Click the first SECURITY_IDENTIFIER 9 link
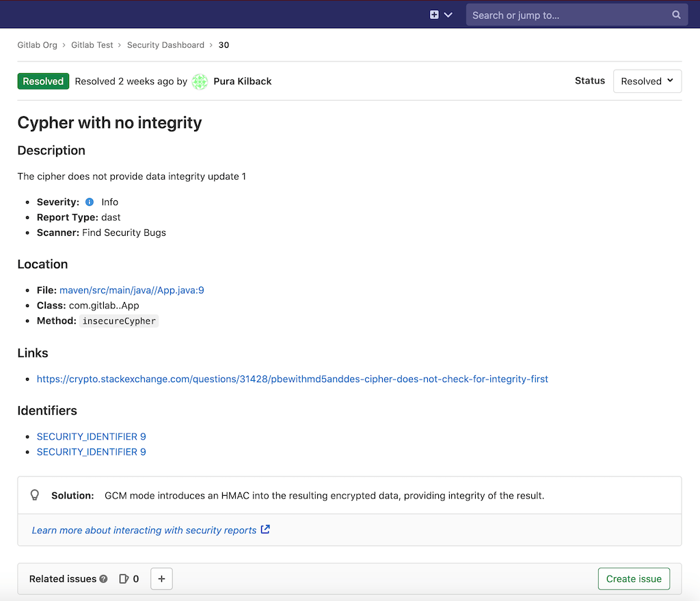The width and height of the screenshot is (700, 601). tap(91, 436)
